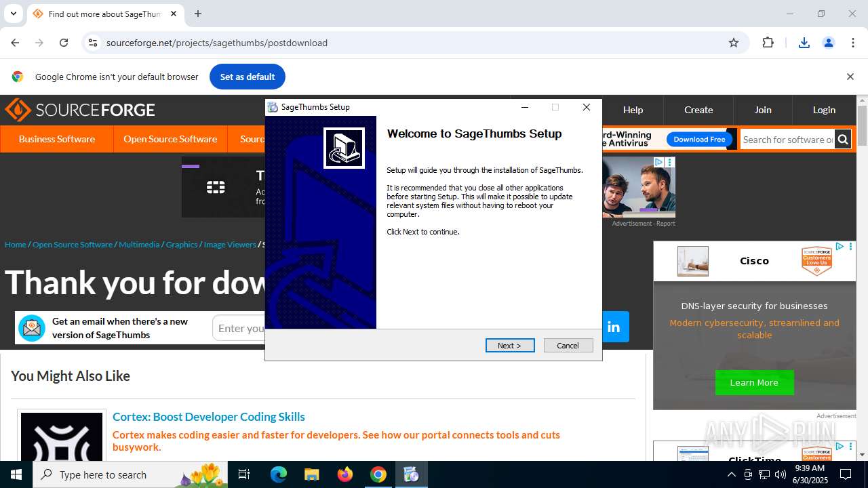Open Open Source Software menu
The width and height of the screenshot is (868, 488).
point(170,139)
